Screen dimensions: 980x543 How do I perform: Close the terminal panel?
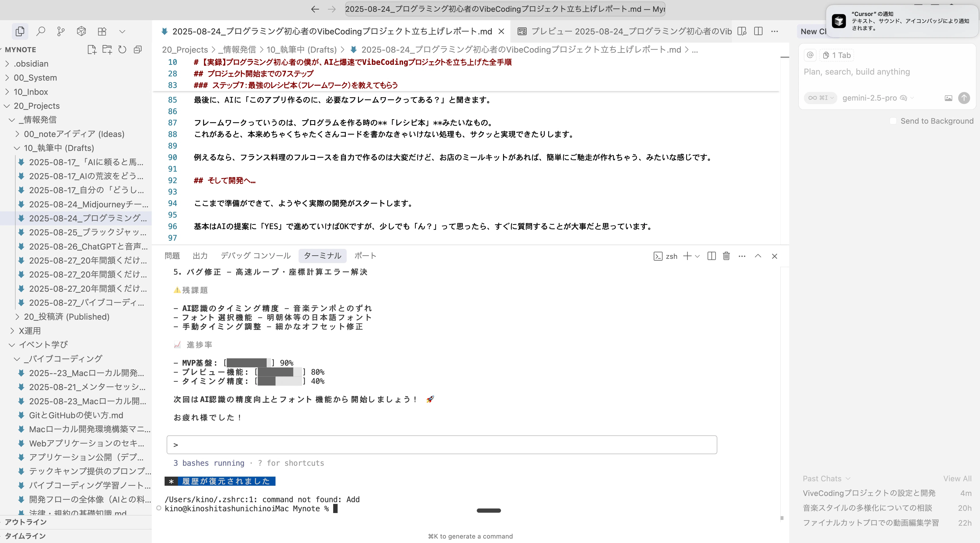[775, 256]
